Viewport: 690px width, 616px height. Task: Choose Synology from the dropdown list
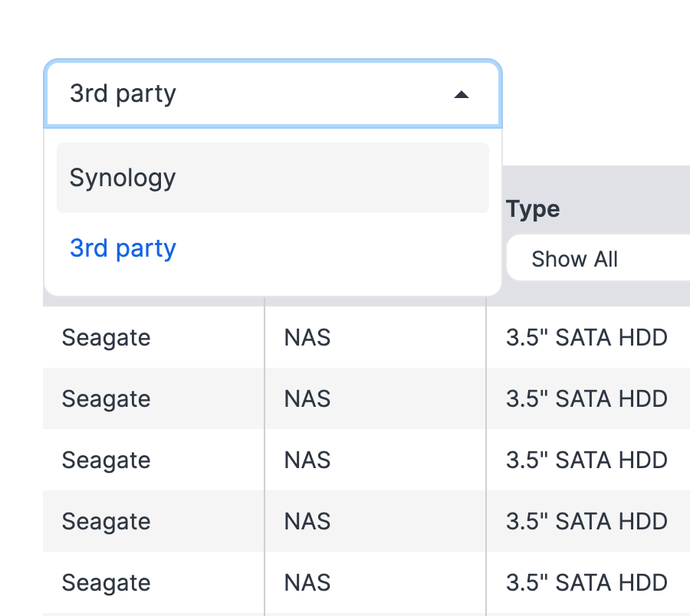[273, 178]
